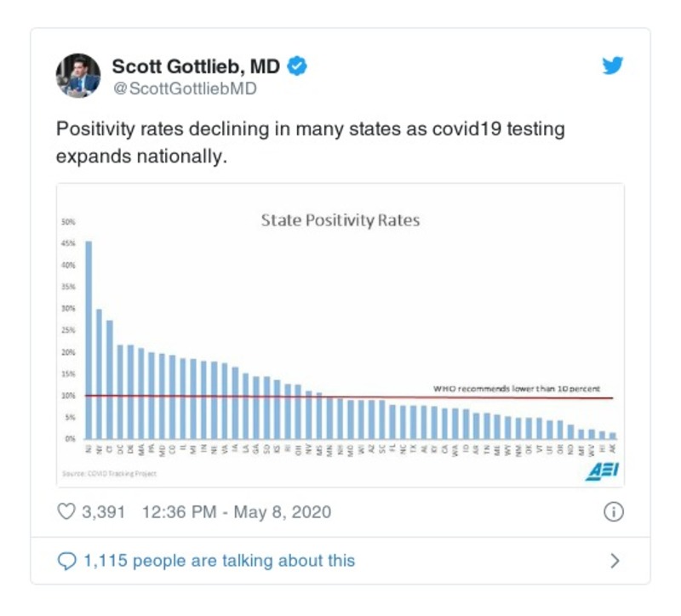Open Scott Gottlieb's profile avatar
This screenshot has height=616, width=681.
78,76
